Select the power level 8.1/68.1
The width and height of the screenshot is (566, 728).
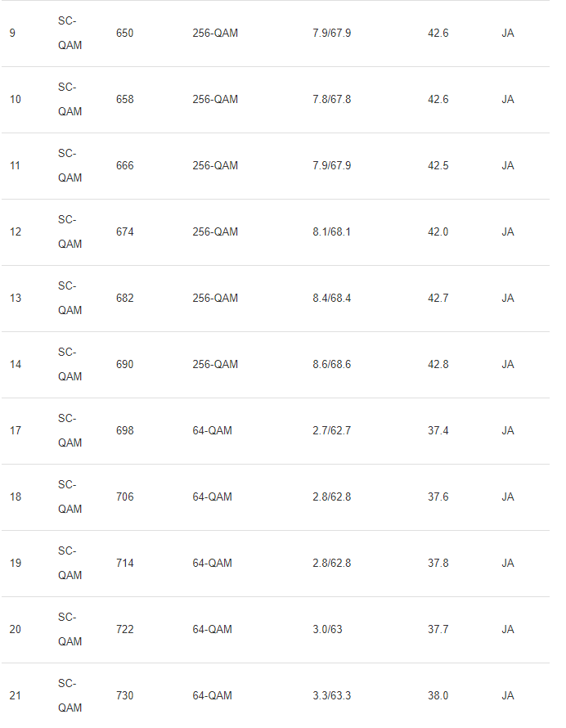click(331, 232)
